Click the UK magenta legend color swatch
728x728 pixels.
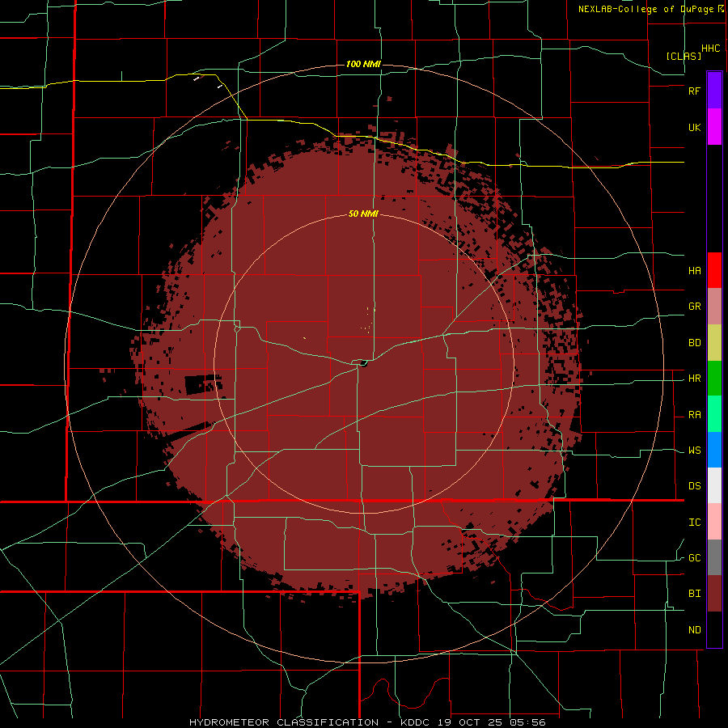click(714, 127)
